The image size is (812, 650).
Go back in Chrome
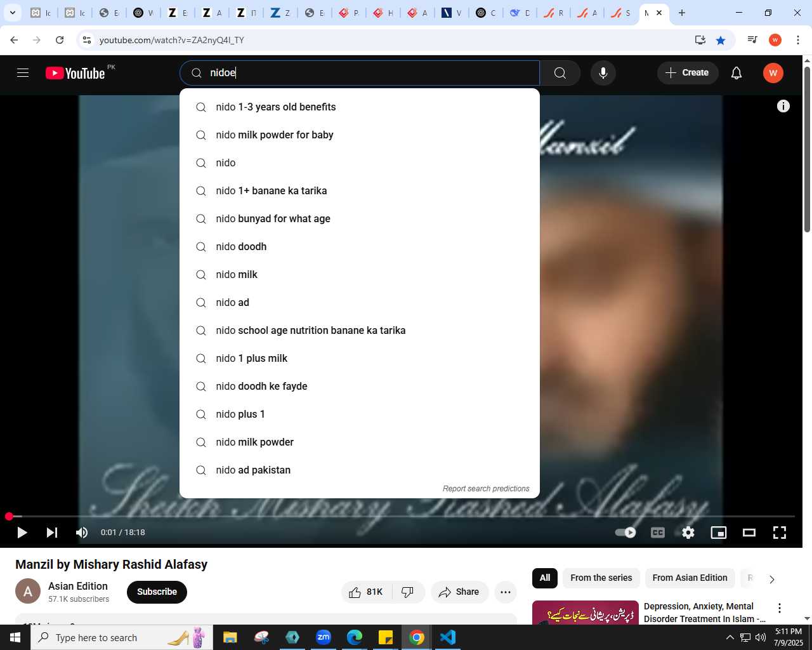14,40
